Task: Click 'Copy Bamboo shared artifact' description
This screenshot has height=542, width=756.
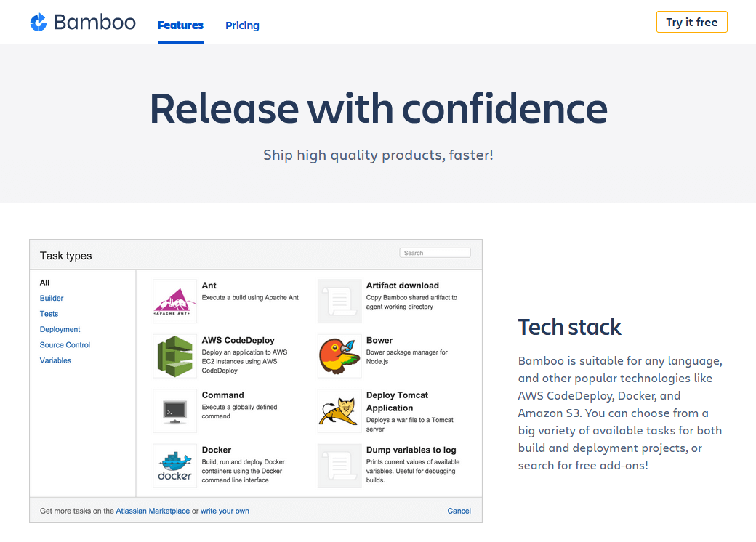Action: (411, 302)
